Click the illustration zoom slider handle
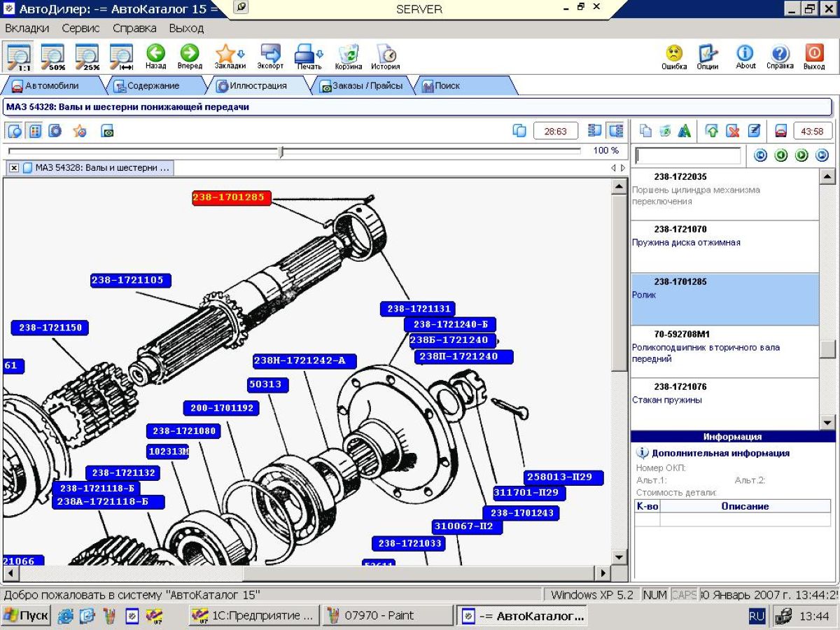The width and height of the screenshot is (840, 630). click(281, 151)
